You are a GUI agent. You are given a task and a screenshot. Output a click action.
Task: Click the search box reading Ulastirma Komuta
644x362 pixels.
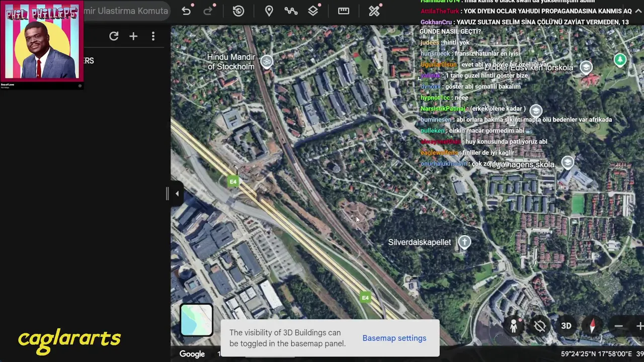126,11
